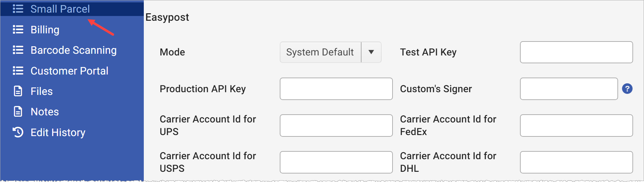Click the Notes document icon

(x=18, y=112)
